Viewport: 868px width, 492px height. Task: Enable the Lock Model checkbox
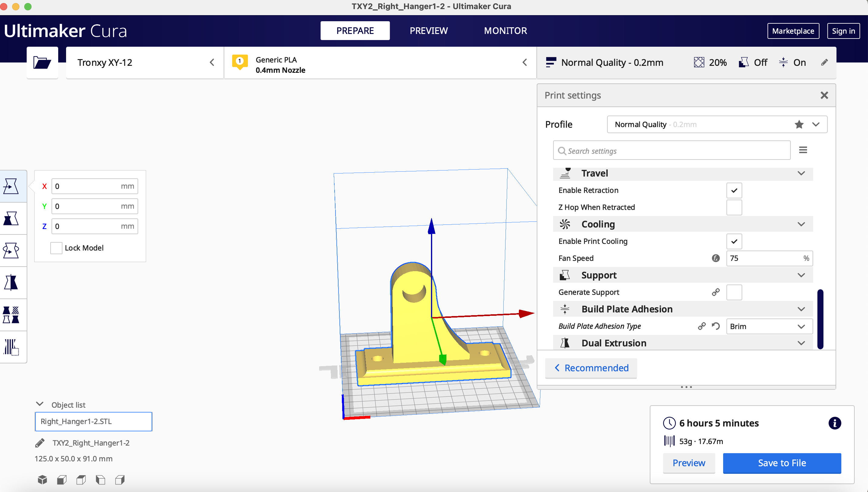[56, 248]
